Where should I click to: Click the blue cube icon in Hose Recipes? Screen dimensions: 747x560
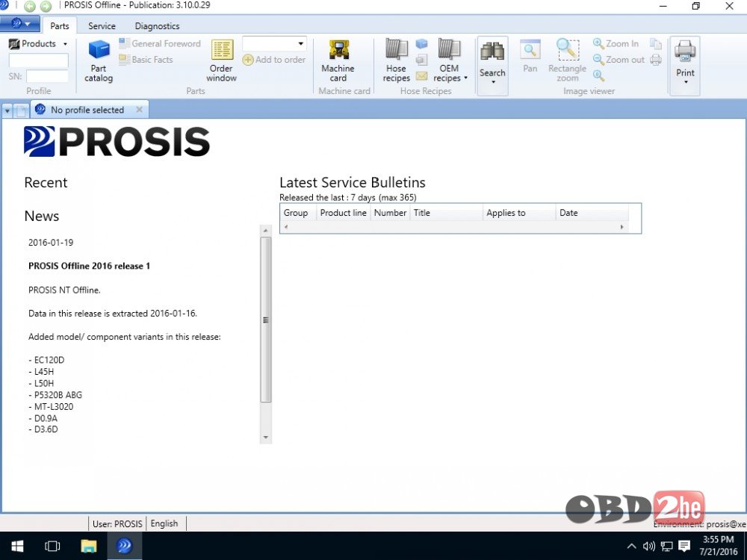click(x=421, y=44)
